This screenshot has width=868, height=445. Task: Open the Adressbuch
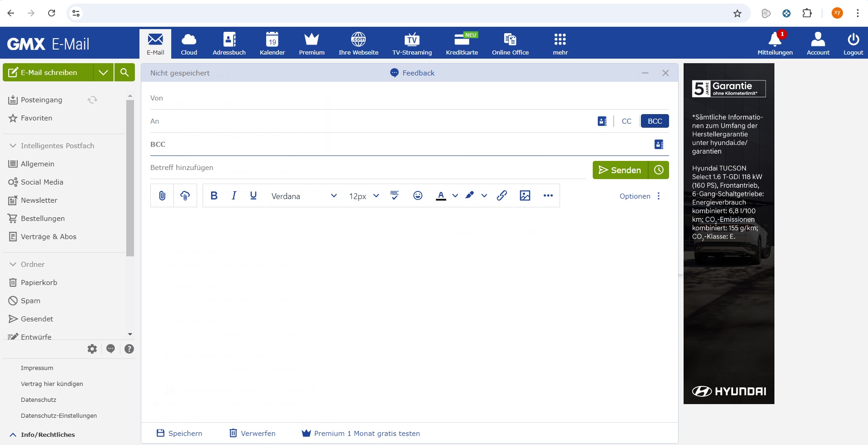pyautogui.click(x=228, y=43)
